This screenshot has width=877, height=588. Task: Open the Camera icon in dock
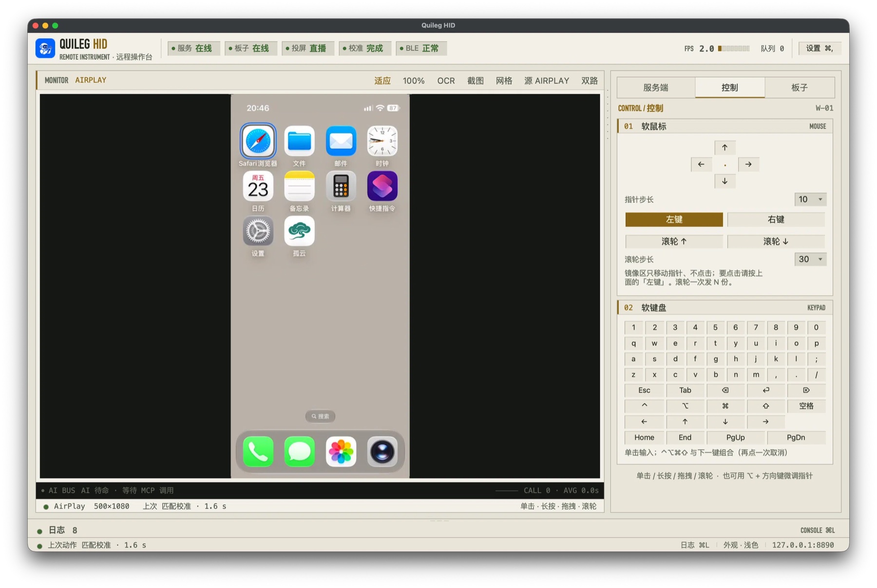point(382,452)
